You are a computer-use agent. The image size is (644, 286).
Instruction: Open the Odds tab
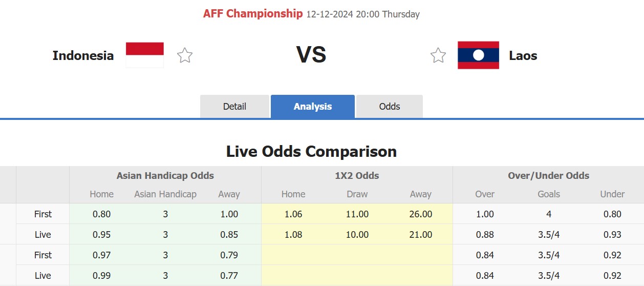point(390,107)
